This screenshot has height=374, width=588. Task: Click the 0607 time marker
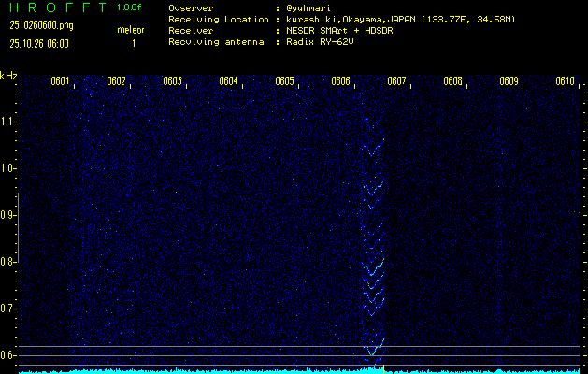(396, 81)
